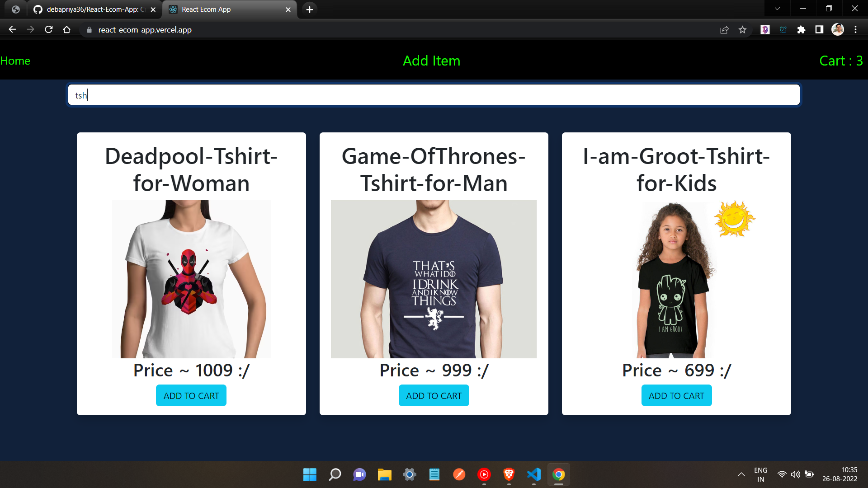Expand the tab search dropdown arrow

coord(777,9)
